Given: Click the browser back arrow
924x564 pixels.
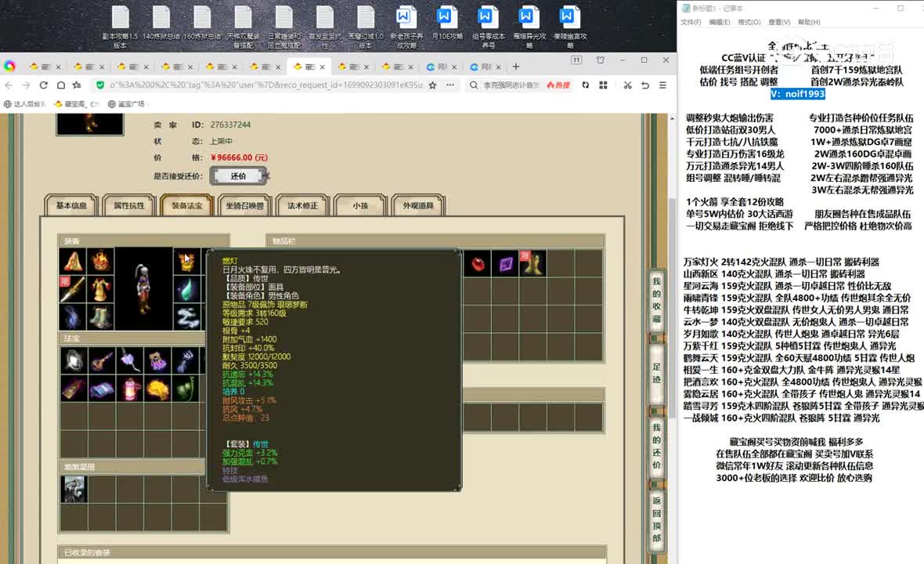Looking at the screenshot, I should [9, 85].
